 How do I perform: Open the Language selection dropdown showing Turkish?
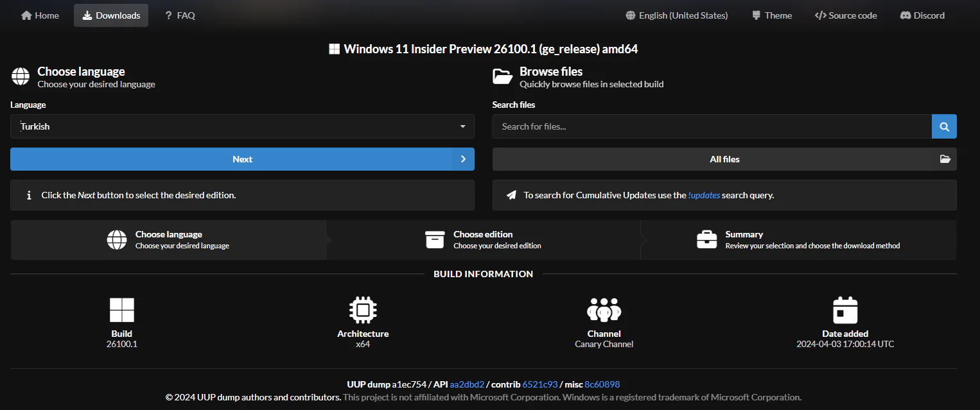coord(242,126)
